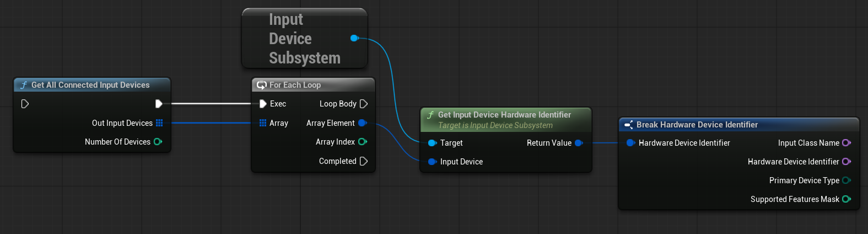
Task: Click the Target input pin
Action: (432, 143)
